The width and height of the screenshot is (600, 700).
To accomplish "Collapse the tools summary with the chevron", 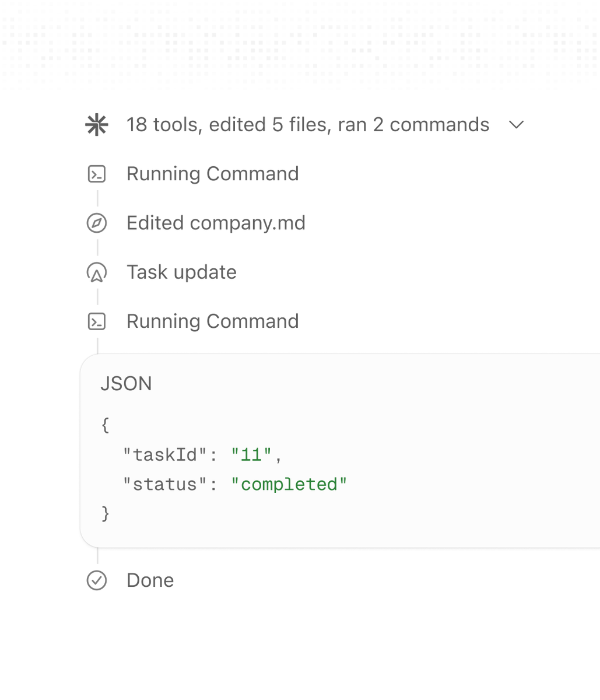I will pos(517,125).
